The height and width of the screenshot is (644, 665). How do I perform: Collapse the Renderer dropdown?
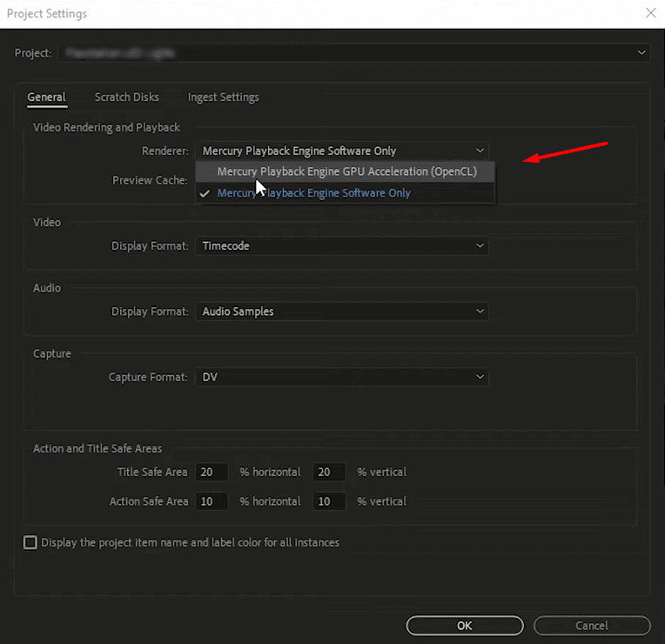click(342, 151)
